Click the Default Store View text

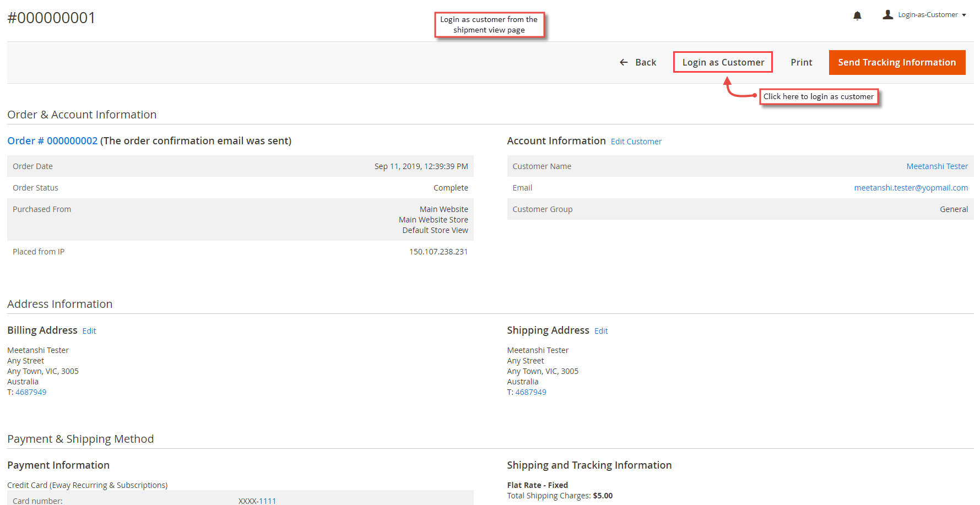point(435,230)
